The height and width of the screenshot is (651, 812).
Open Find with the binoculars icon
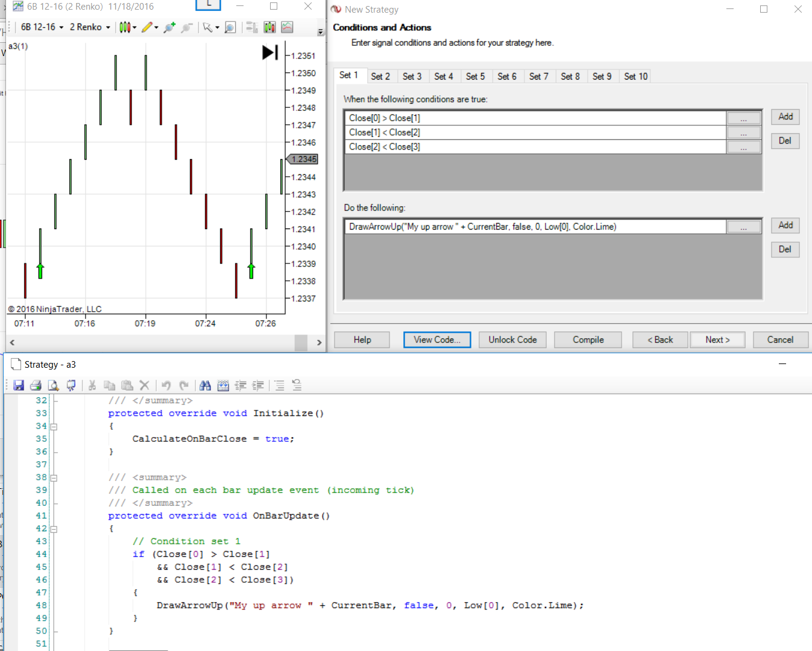coord(205,385)
